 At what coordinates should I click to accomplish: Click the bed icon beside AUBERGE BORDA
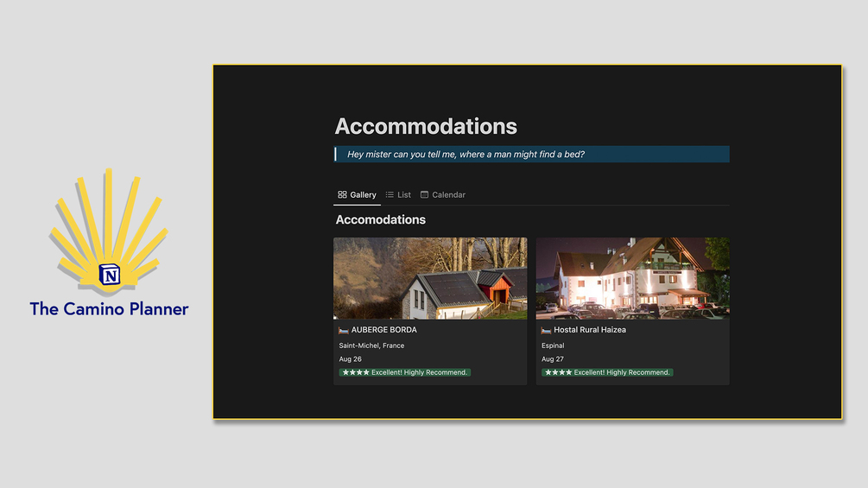pyautogui.click(x=343, y=330)
